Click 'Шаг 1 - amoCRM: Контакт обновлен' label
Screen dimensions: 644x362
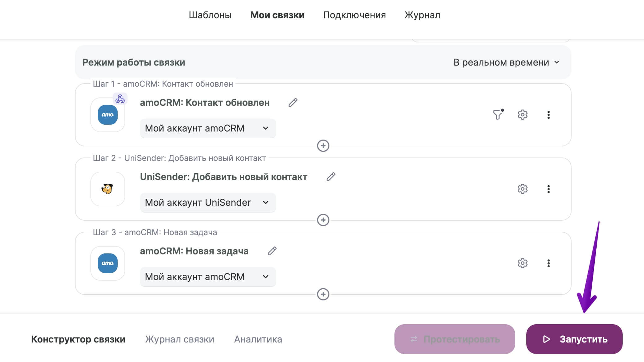pyautogui.click(x=163, y=84)
